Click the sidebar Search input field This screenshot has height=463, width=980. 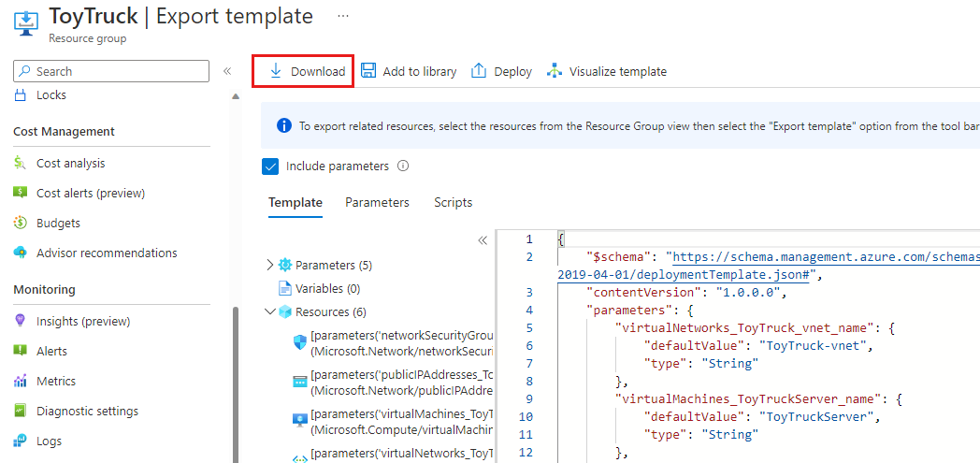coord(111,71)
